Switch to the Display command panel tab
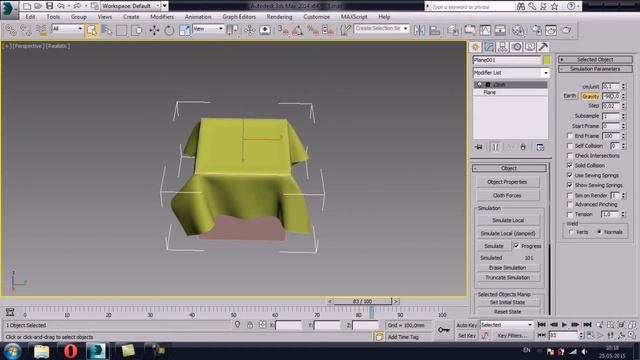Image resolution: width=640 pixels, height=360 pixels. [x=530, y=47]
